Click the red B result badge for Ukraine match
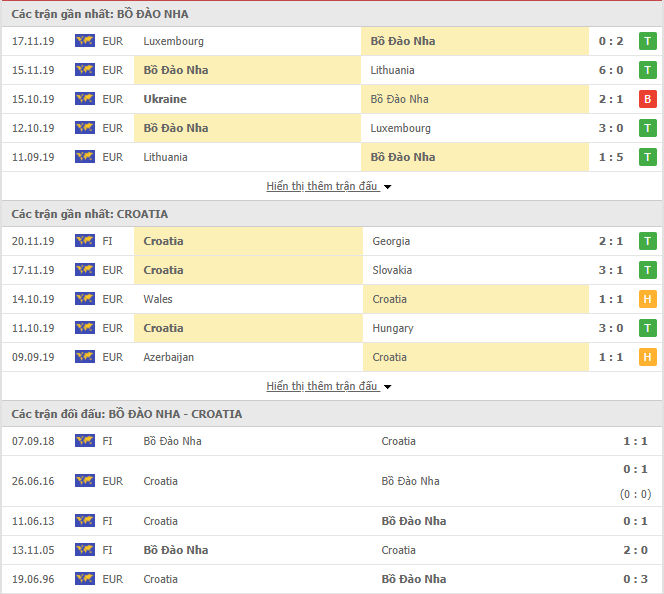This screenshot has height=594, width=664. 647,99
